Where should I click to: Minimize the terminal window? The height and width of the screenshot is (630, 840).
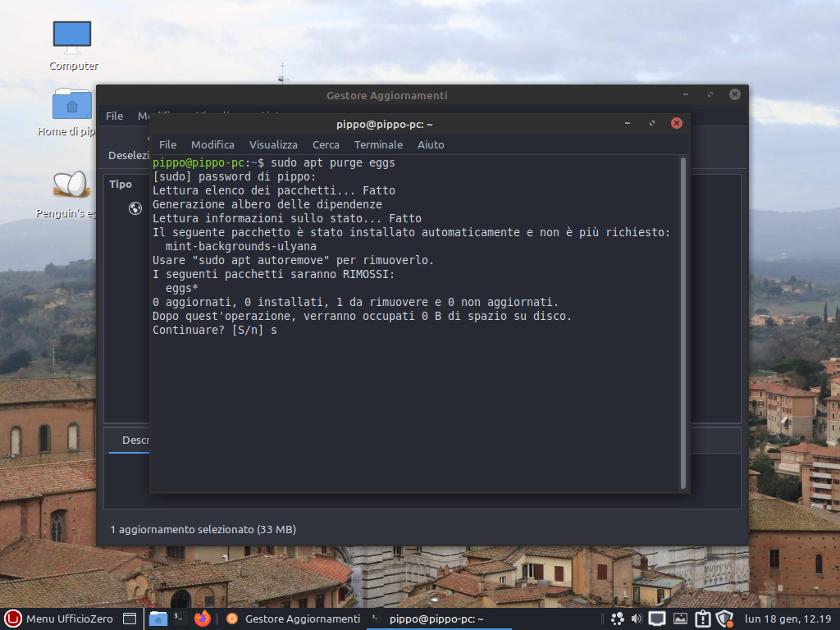coord(628,123)
